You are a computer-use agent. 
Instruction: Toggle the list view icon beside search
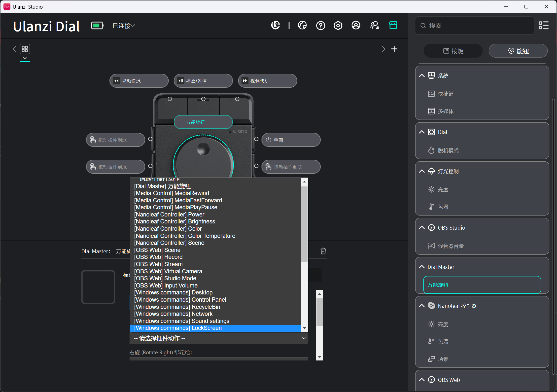[x=543, y=25]
